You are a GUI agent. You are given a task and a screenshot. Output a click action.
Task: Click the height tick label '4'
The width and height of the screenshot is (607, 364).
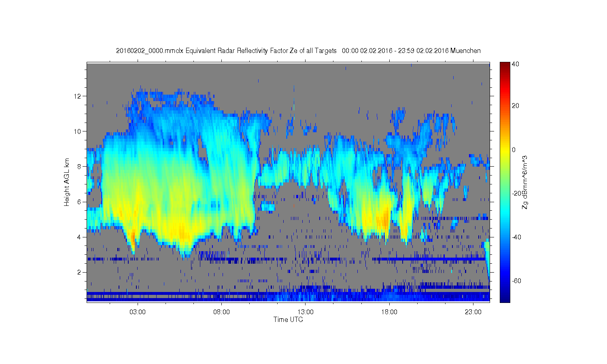80,237
